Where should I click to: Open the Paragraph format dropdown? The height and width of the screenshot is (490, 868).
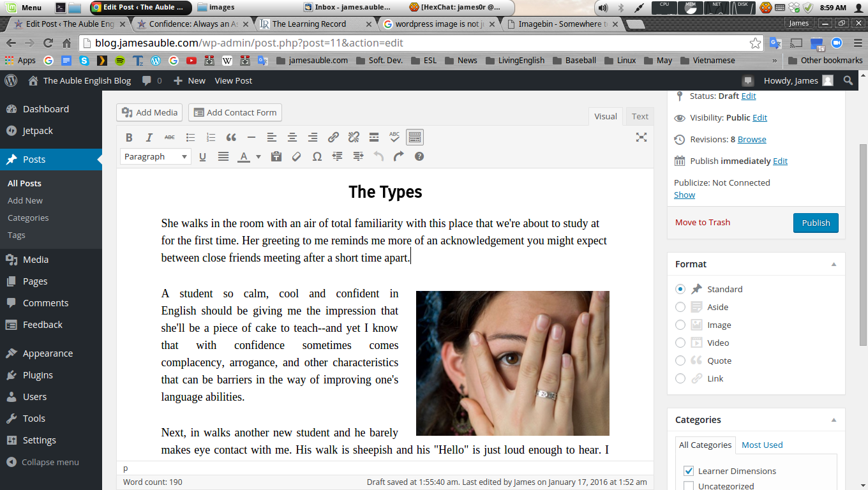coord(156,156)
